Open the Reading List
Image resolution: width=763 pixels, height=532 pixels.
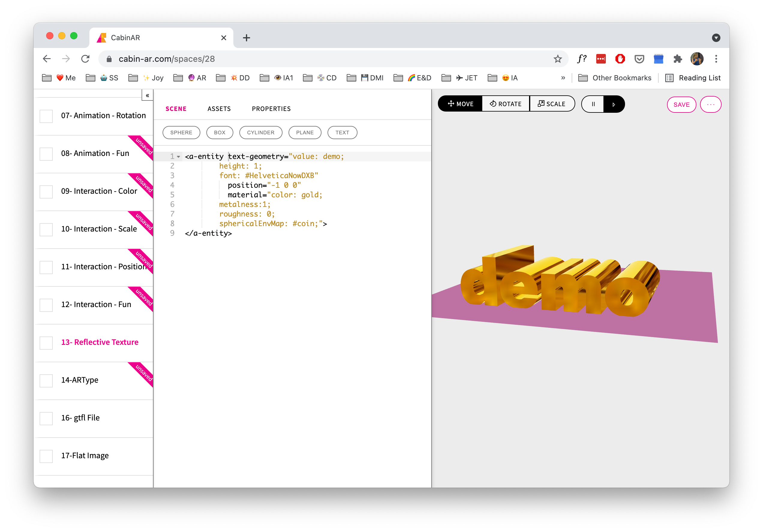[693, 78]
